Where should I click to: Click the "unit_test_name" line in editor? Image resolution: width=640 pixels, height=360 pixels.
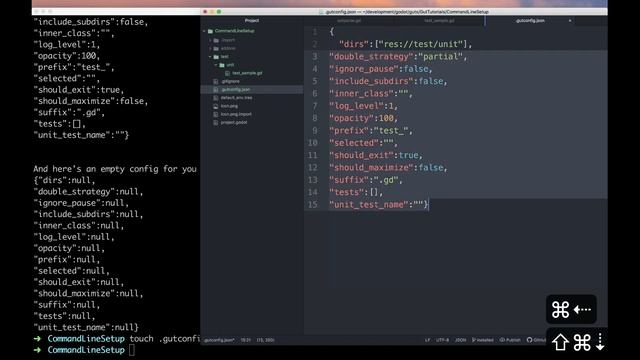[379, 204]
